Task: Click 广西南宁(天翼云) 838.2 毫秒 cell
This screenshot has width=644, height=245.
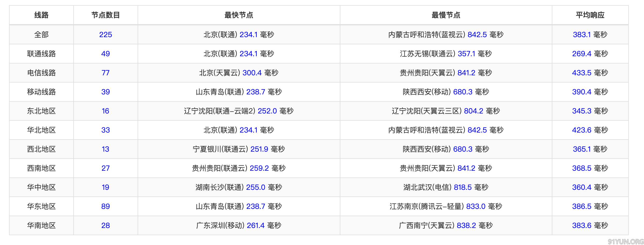Action: tap(446, 225)
